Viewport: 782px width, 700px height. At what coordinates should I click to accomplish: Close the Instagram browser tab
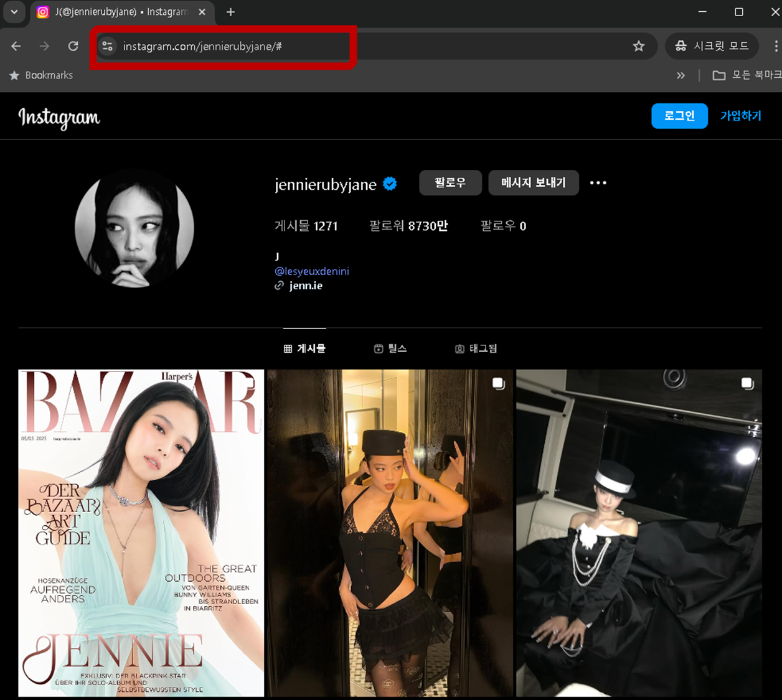click(202, 12)
